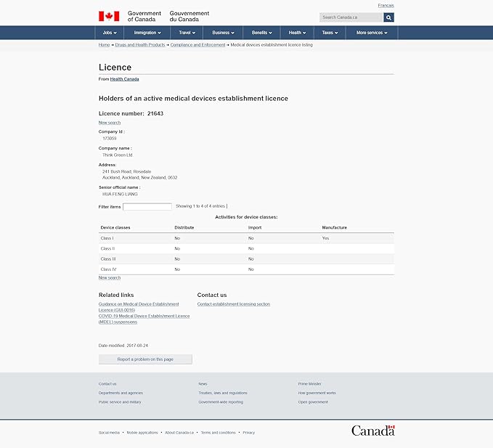
Task: Click the Filter items text box
Action: click(x=147, y=207)
